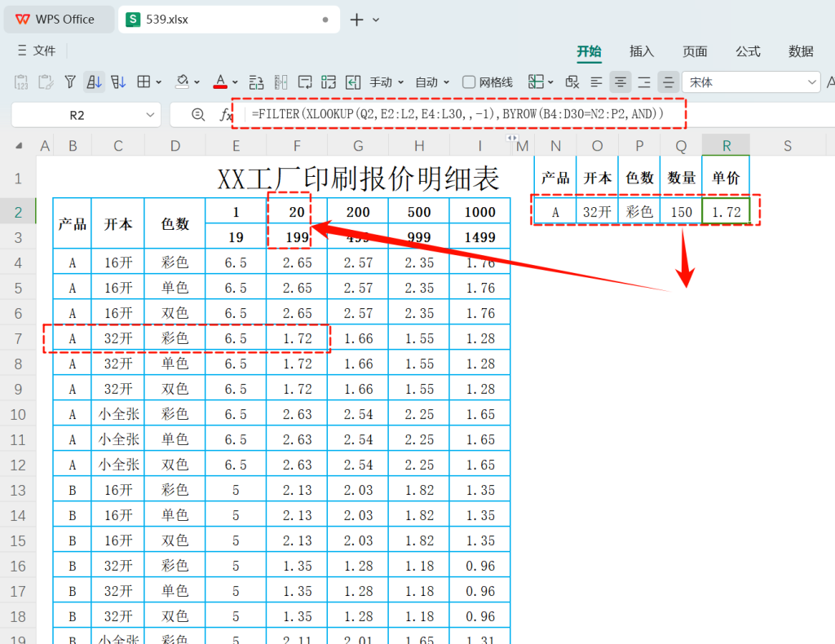Open the 文件 menu
835x644 pixels.
(36, 51)
